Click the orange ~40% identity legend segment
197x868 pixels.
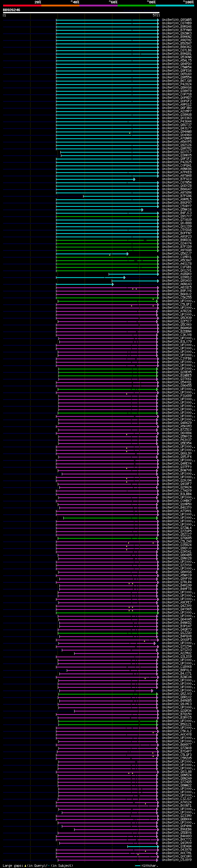[60, 6]
